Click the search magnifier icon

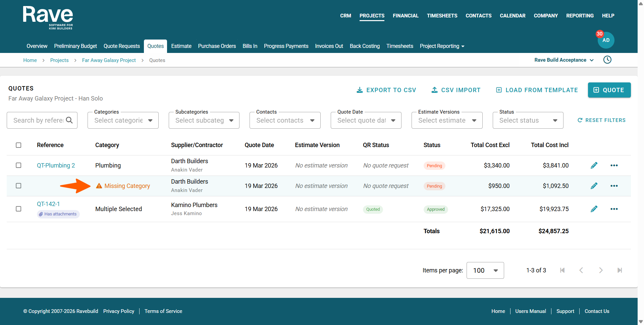(69, 120)
